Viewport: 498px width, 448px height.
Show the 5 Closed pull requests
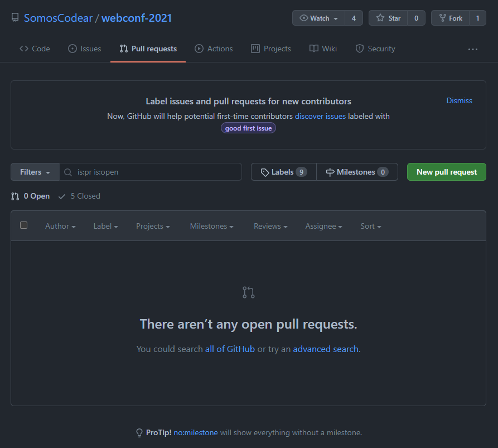click(x=79, y=196)
